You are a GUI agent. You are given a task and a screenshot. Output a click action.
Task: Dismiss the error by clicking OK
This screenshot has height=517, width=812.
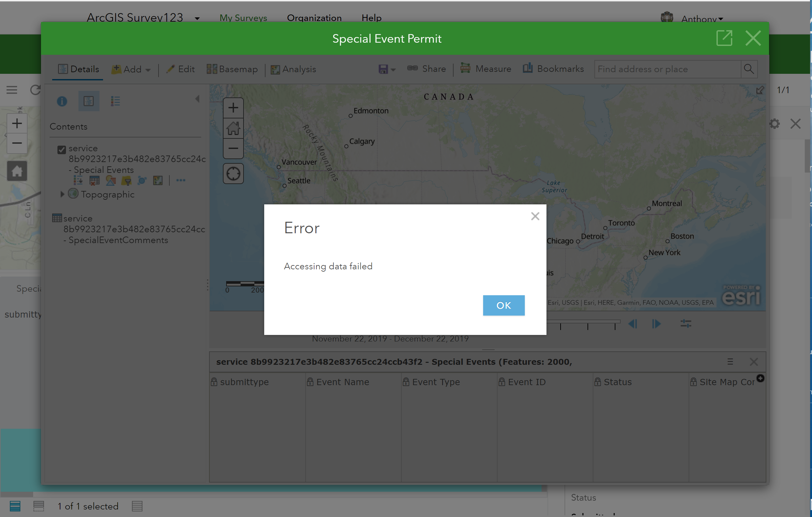pos(503,305)
